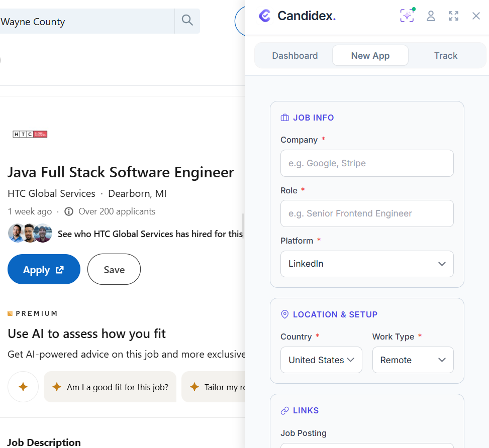
Task: Close the Candidex panel
Action: click(476, 16)
